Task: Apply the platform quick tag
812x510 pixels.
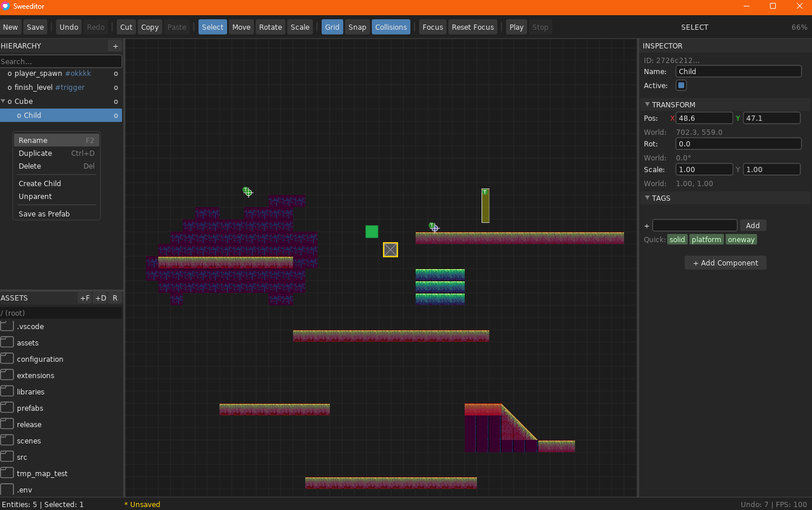Action: pyautogui.click(x=706, y=240)
